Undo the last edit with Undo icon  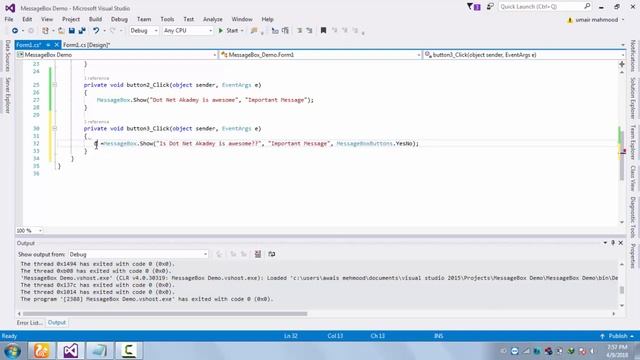pyautogui.click(x=96, y=31)
